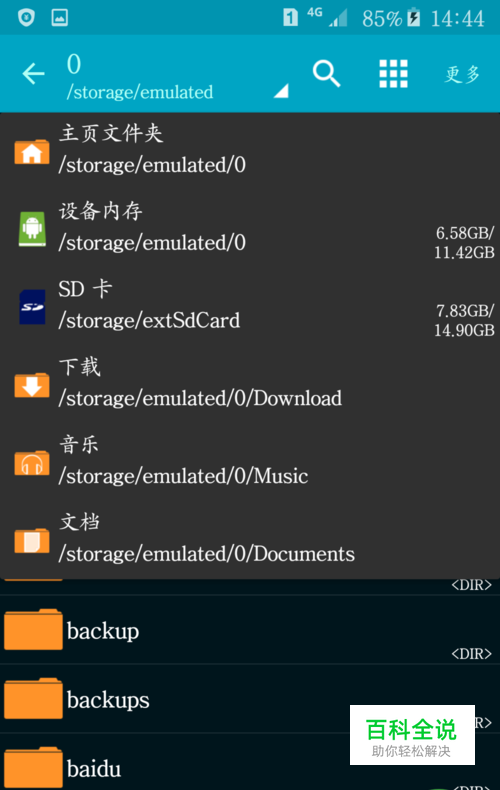Switch to grid view icon
This screenshot has width=500, height=790.
pyautogui.click(x=393, y=74)
